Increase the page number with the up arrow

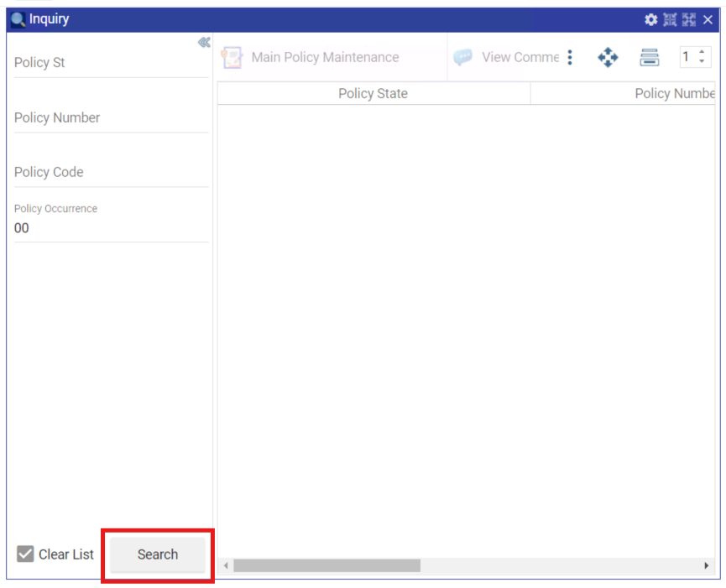[x=702, y=52]
